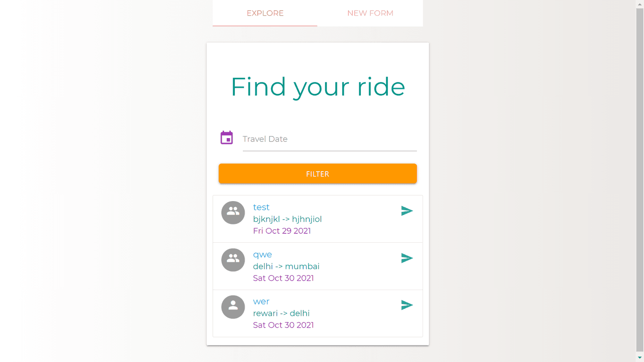Open the New Form tab
Image resolution: width=644 pixels, height=362 pixels.
(370, 13)
